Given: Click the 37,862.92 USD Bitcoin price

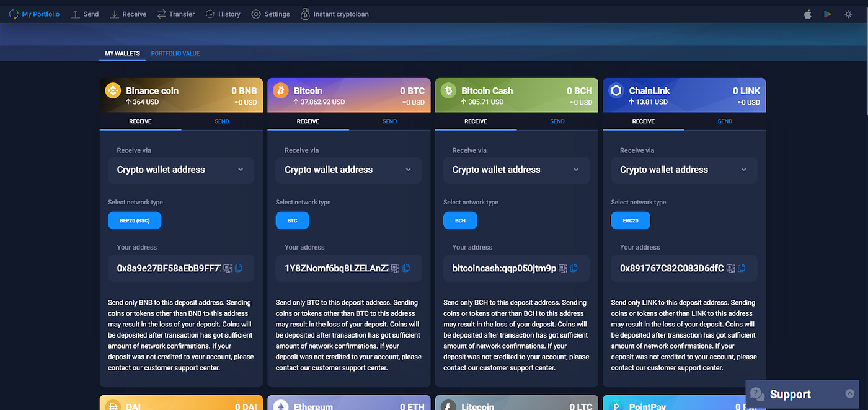Looking at the screenshot, I should 319,102.
